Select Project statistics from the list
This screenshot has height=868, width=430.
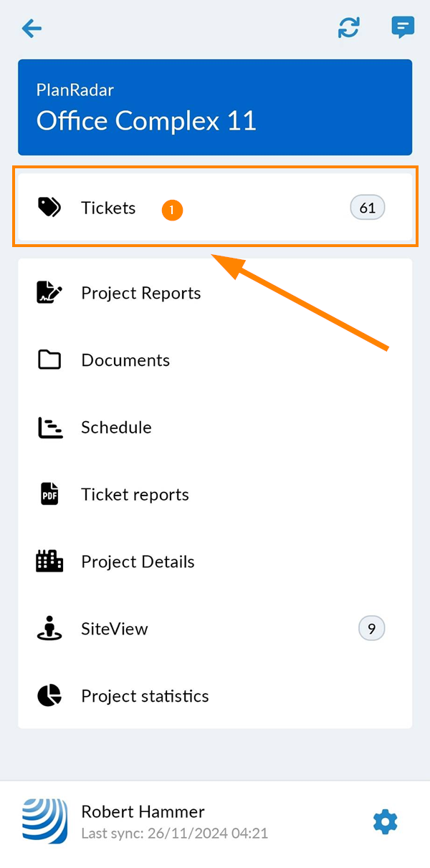(215, 695)
